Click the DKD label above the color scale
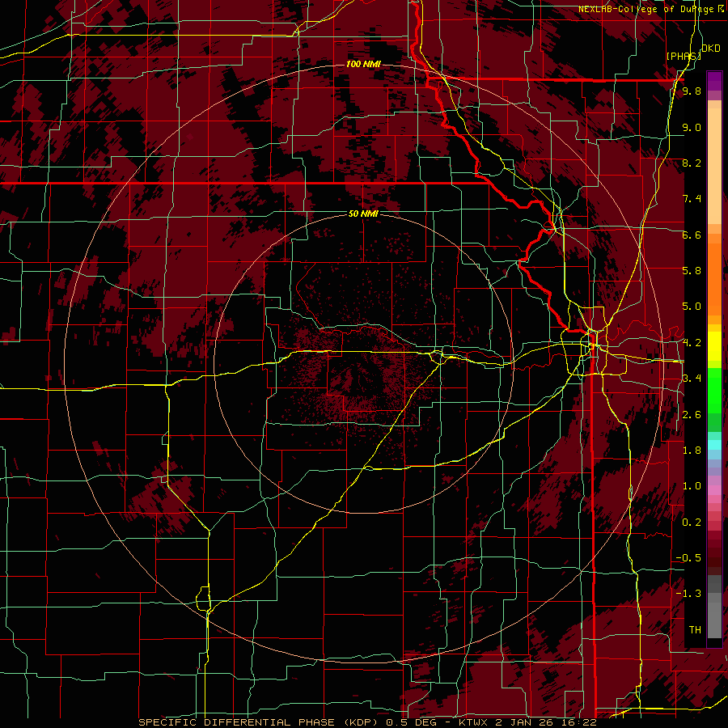 click(x=711, y=49)
